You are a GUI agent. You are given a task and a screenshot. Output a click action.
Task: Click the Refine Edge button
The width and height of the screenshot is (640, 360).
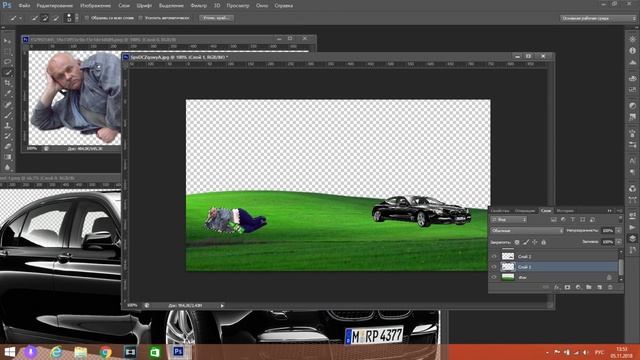tap(216, 18)
